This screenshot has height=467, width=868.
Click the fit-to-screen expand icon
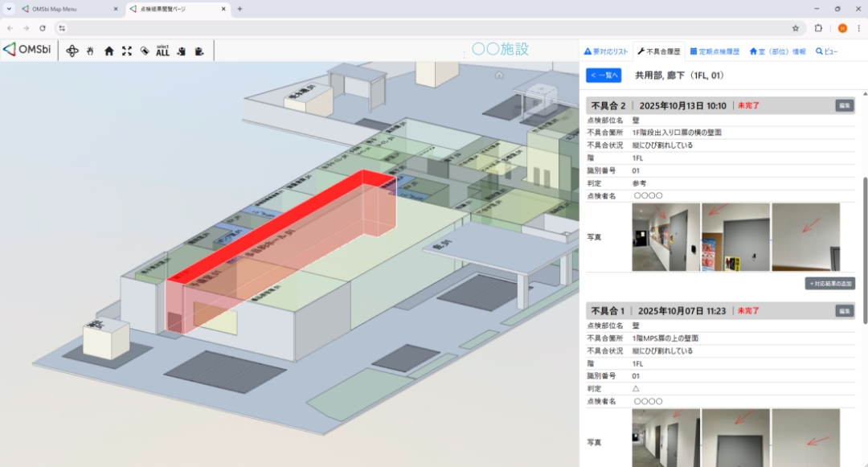point(127,51)
